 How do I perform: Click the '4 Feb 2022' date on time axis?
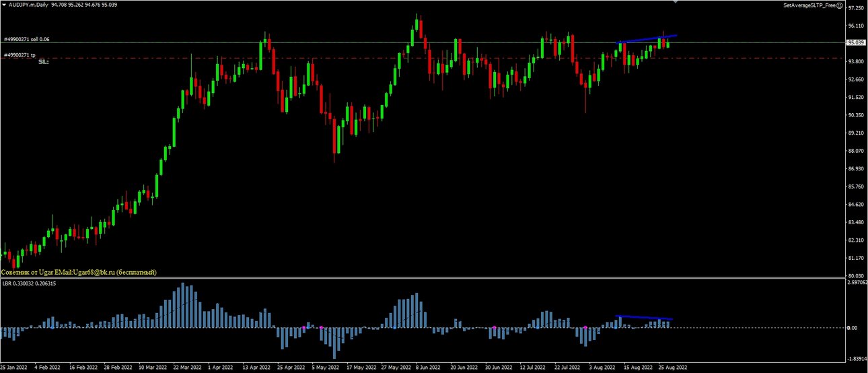click(x=48, y=368)
